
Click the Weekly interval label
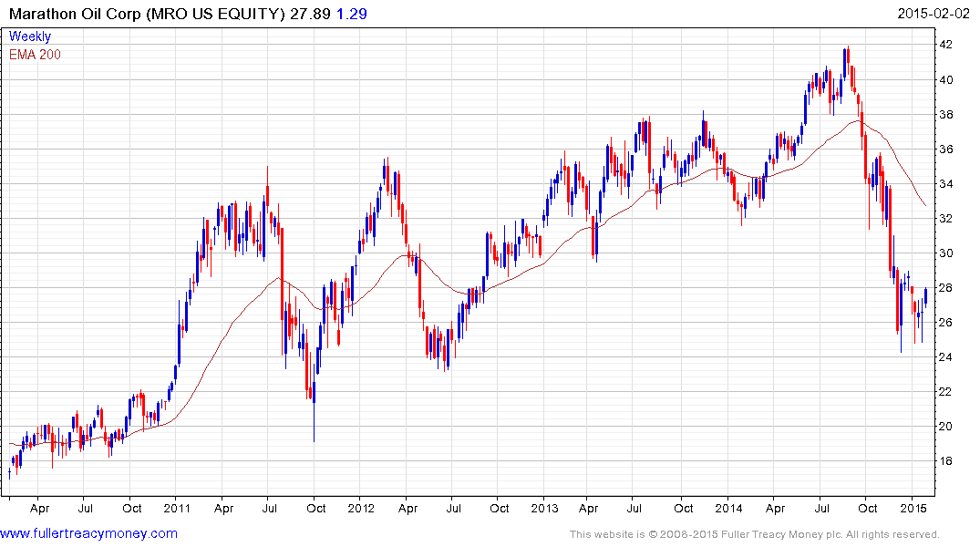tap(30, 36)
